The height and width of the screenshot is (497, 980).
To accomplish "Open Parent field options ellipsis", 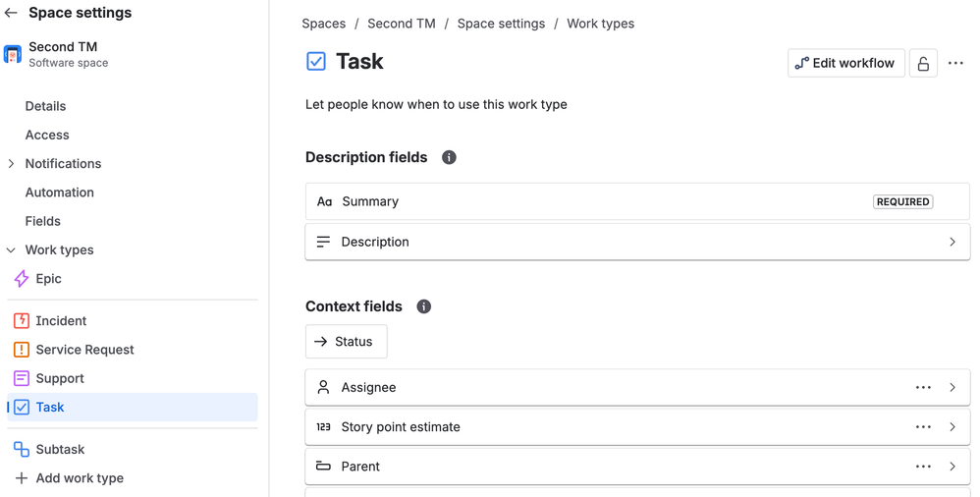I will pos(923,467).
